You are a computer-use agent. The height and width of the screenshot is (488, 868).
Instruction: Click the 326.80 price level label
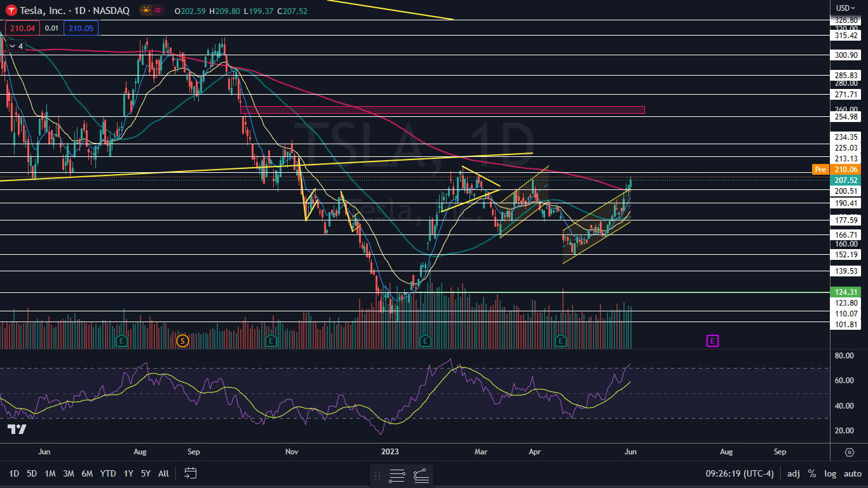[846, 20]
